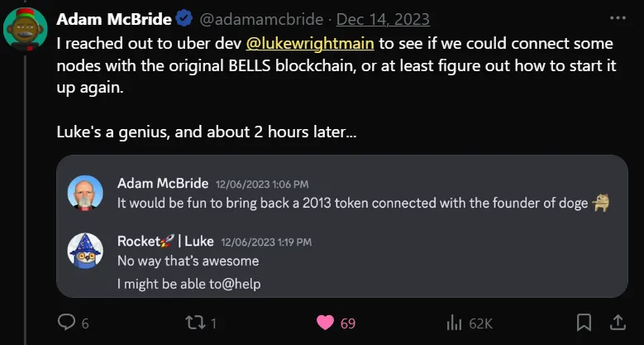Image resolution: width=644 pixels, height=345 pixels.
Task: Click the wizard owl avatar of Luke
Action: (85, 251)
